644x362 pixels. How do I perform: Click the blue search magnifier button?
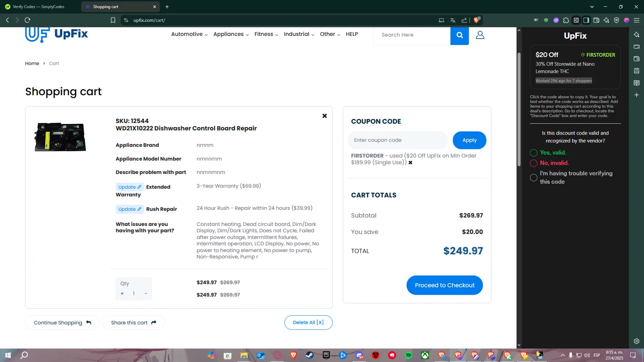pos(459,35)
